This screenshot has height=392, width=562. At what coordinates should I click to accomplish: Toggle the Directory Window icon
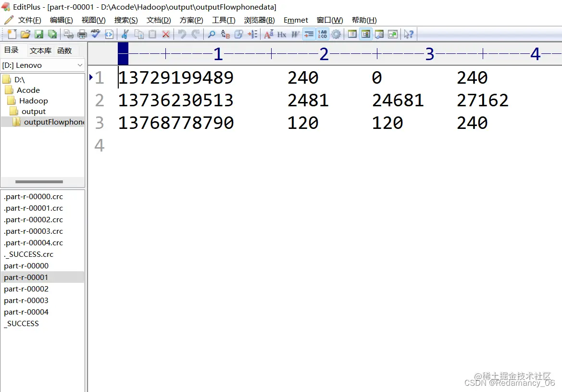coord(365,35)
